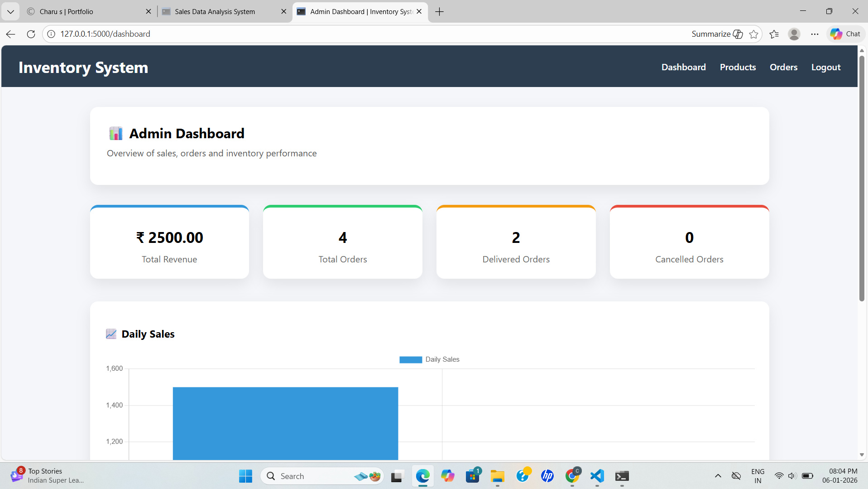Click the Delivered Orders card
This screenshot has width=868, height=489.
pos(516,242)
